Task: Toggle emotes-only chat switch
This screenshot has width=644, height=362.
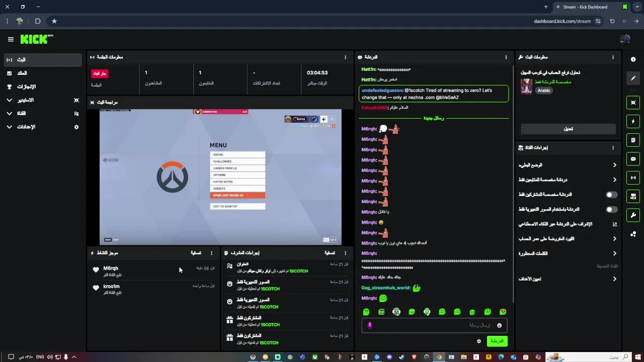Action: tap(611, 209)
